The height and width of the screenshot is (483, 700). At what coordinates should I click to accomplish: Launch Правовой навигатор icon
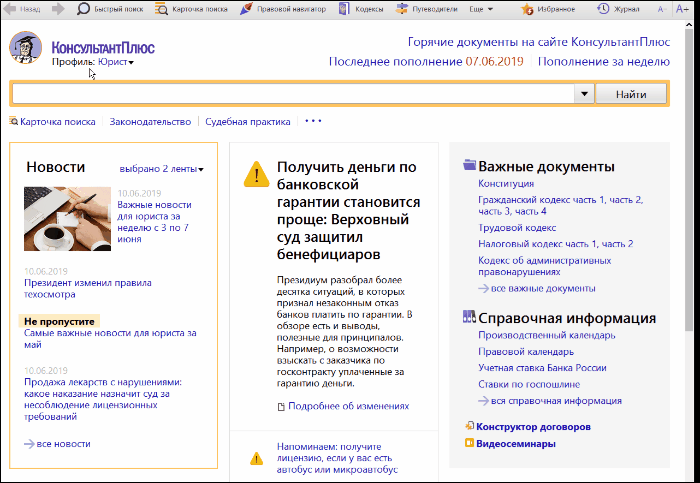[x=246, y=9]
